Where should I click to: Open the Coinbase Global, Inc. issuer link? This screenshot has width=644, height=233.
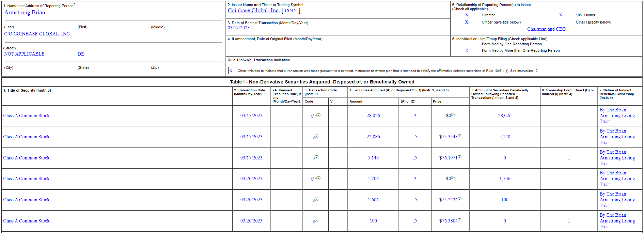click(x=254, y=11)
